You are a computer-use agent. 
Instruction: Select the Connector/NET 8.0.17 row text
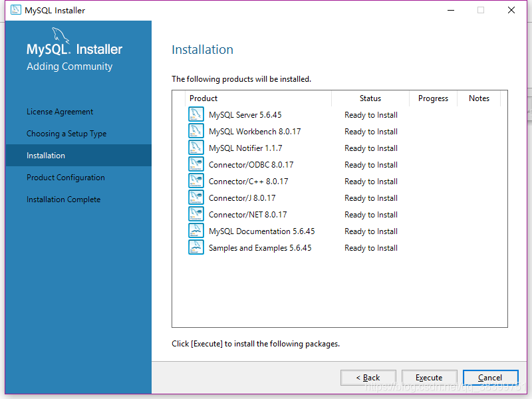tap(247, 215)
